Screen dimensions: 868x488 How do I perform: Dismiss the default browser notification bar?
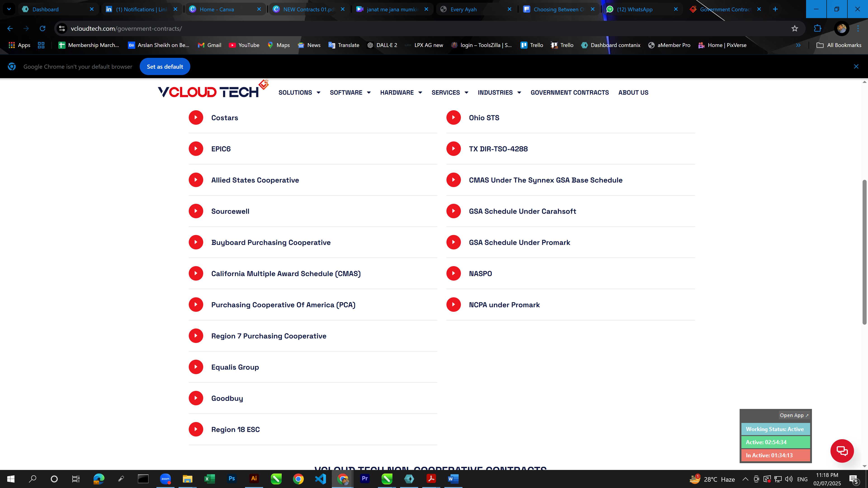click(856, 66)
